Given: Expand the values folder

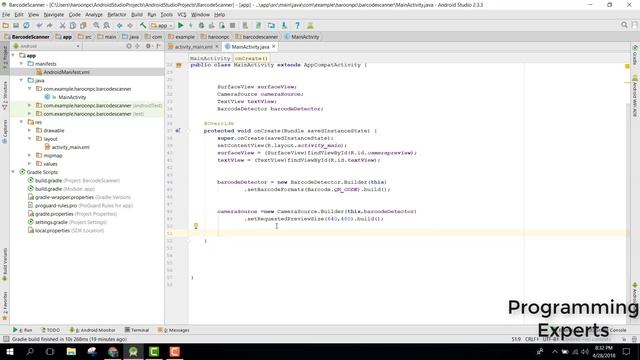Looking at the screenshot, I should (x=29, y=164).
